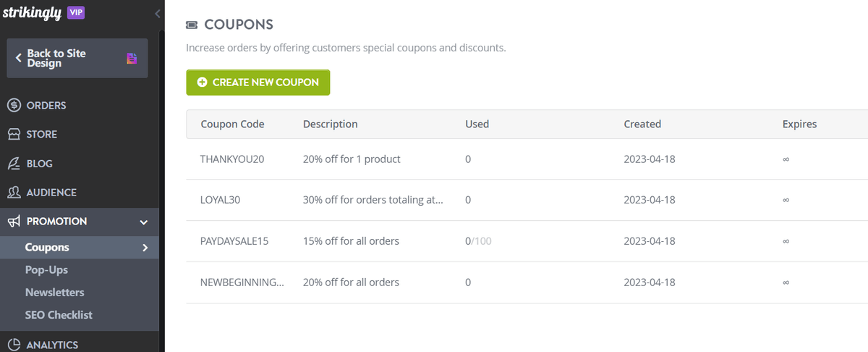Open the LOYAL30 coupon
The width and height of the screenshot is (868, 352).
pos(220,200)
